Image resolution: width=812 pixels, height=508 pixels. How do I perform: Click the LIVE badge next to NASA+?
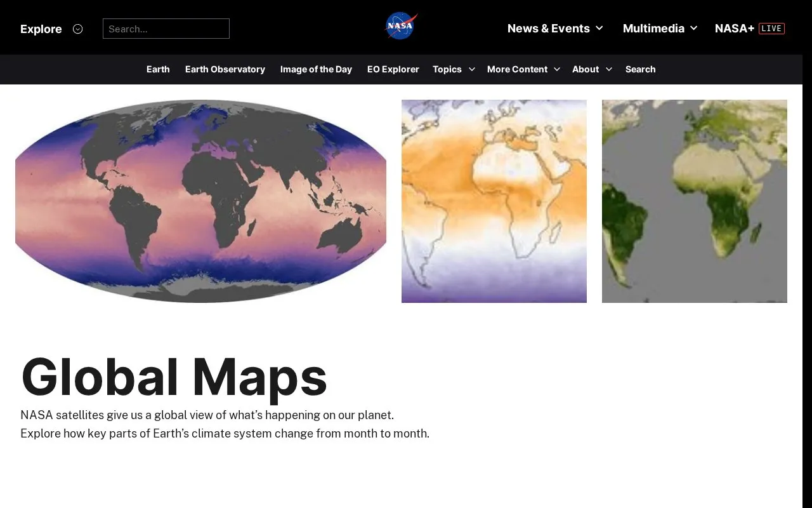point(771,29)
